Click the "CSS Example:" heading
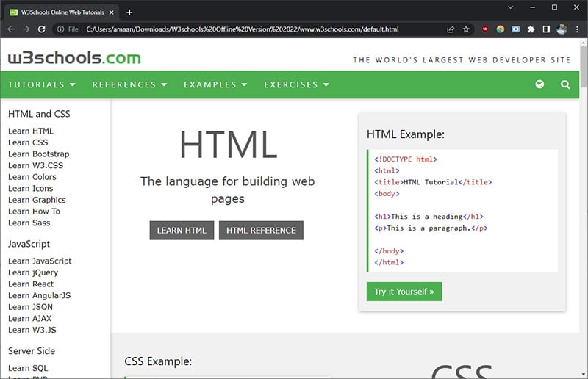The height and width of the screenshot is (379, 588). (158, 361)
